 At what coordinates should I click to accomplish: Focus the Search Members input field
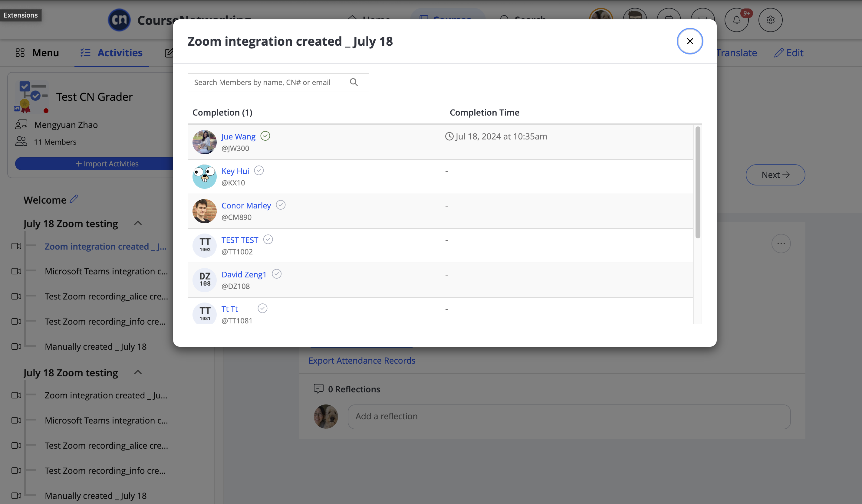point(278,82)
